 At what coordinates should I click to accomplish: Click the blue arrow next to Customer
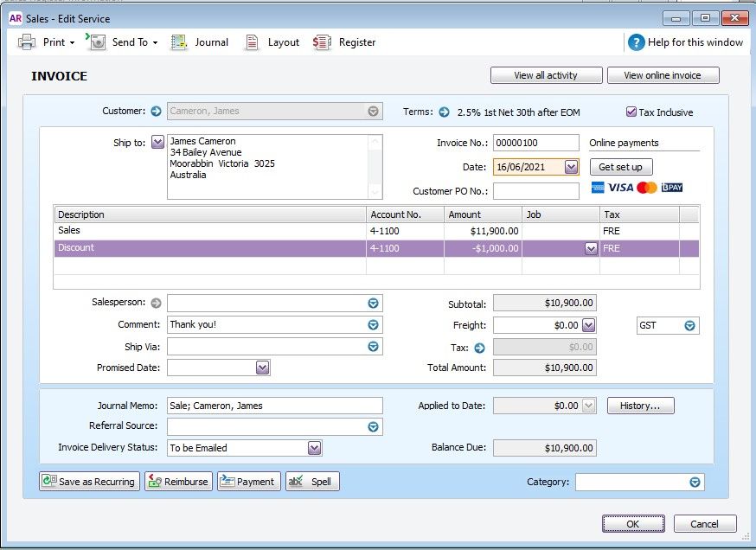[x=156, y=111]
